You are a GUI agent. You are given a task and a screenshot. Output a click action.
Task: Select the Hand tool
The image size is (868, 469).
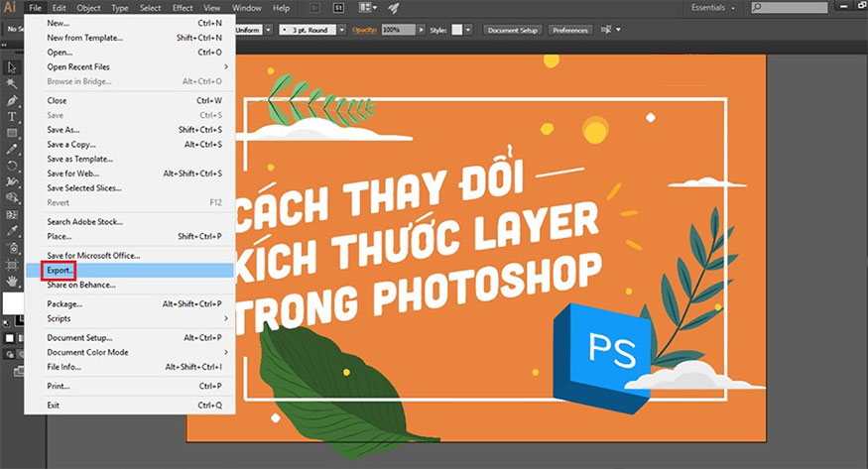coord(12,281)
